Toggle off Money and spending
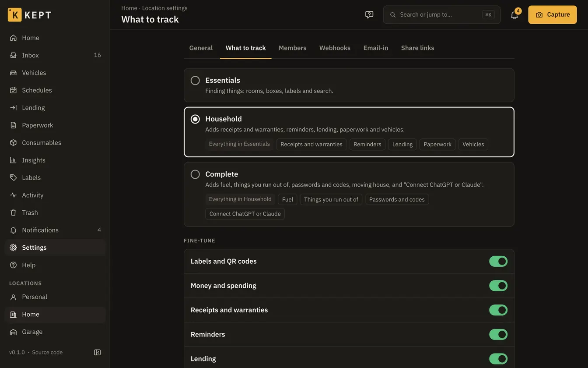The width and height of the screenshot is (588, 368). pyautogui.click(x=498, y=286)
